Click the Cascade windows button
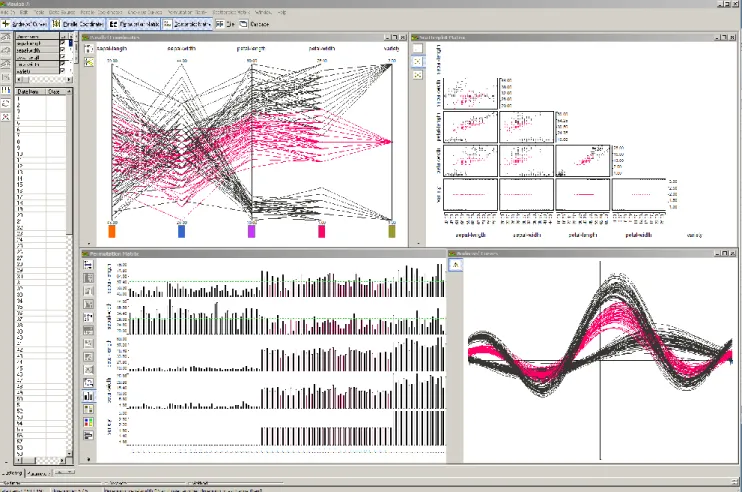 click(x=254, y=24)
